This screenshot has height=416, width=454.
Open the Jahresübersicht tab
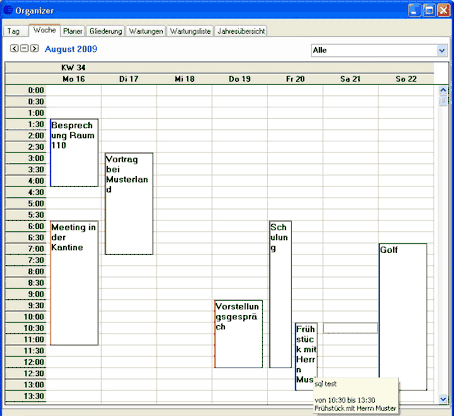point(241,31)
